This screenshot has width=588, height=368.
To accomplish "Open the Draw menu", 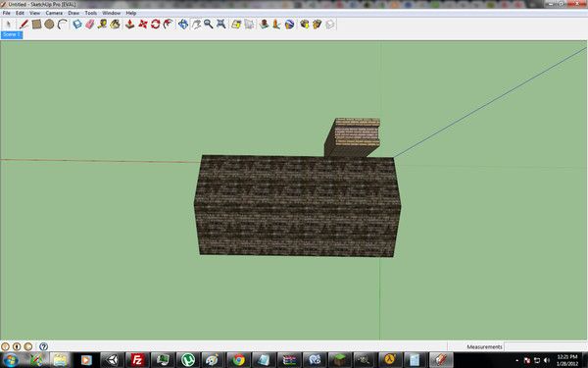I will click(x=73, y=13).
